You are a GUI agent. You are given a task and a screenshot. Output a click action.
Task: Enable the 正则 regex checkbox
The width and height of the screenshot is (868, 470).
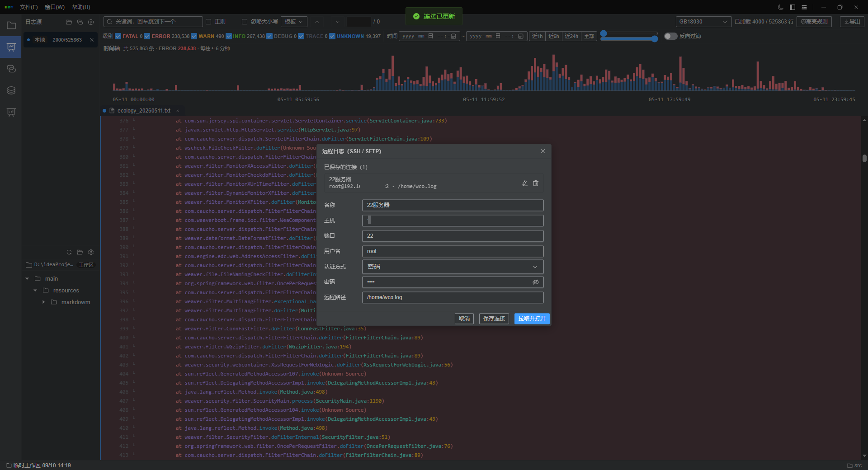pyautogui.click(x=208, y=22)
